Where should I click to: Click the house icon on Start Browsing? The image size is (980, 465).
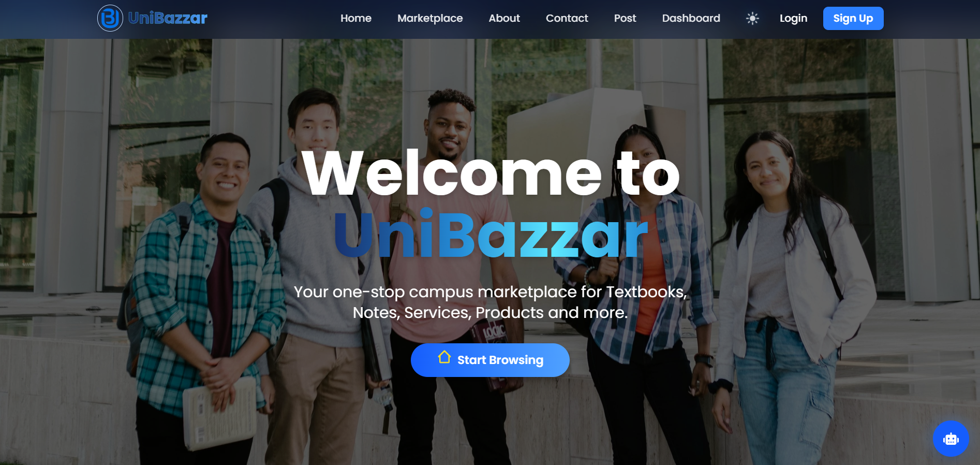pyautogui.click(x=444, y=357)
